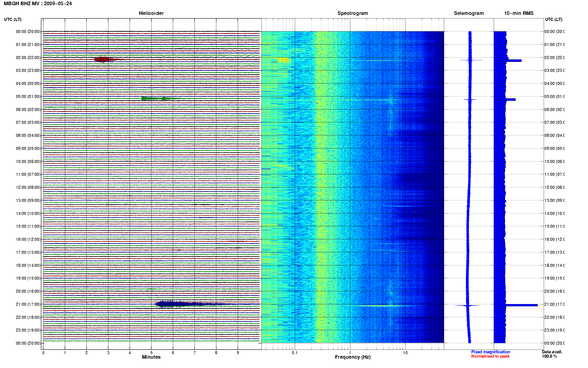Viewport: 588px width, 368px height.
Task: Select the '21:00 (17:00)' time label on left axis
Action: [x=28, y=304]
